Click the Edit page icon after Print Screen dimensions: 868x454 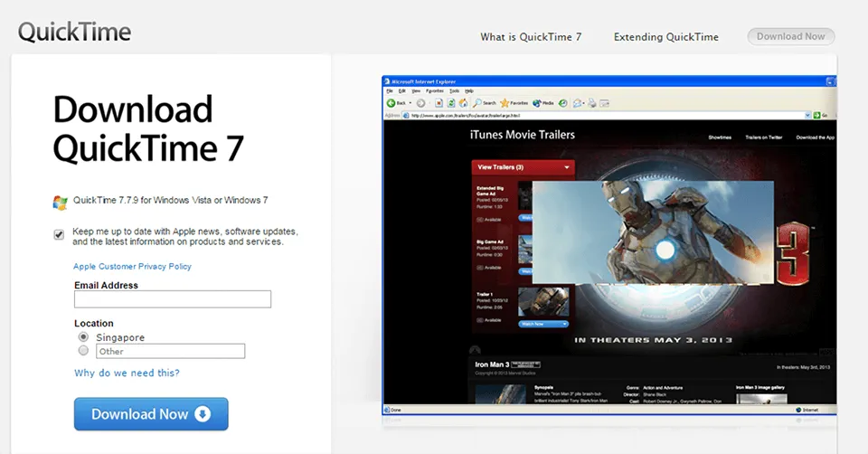coord(605,103)
